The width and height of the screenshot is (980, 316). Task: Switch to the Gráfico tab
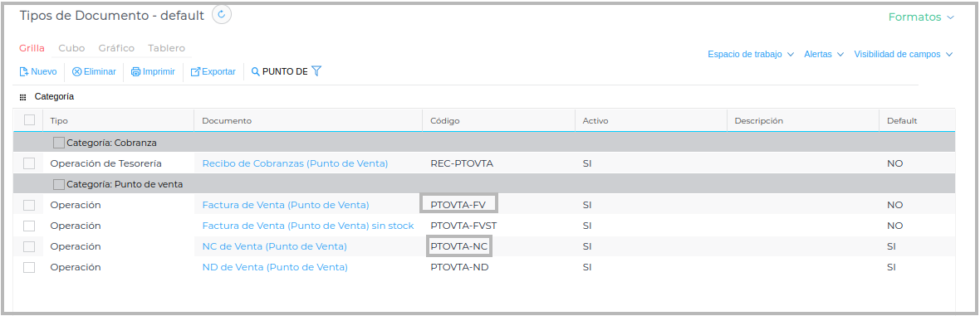[116, 48]
